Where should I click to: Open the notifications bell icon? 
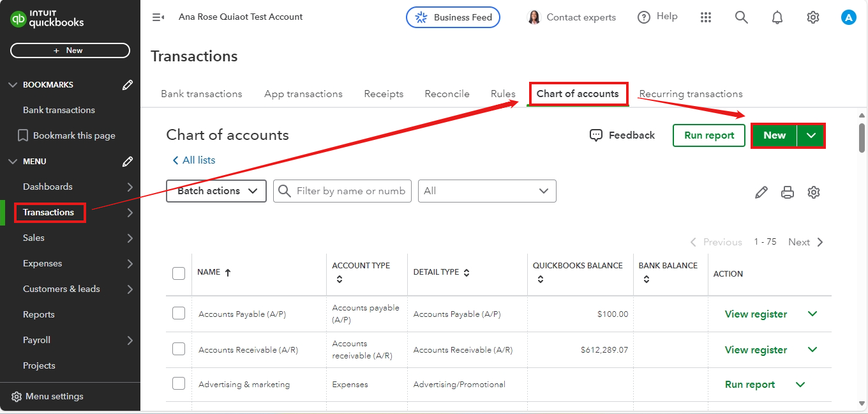777,17
